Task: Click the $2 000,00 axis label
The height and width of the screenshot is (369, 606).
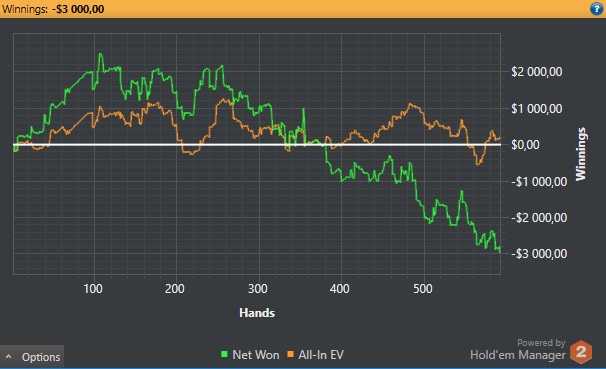Action: coord(536,72)
